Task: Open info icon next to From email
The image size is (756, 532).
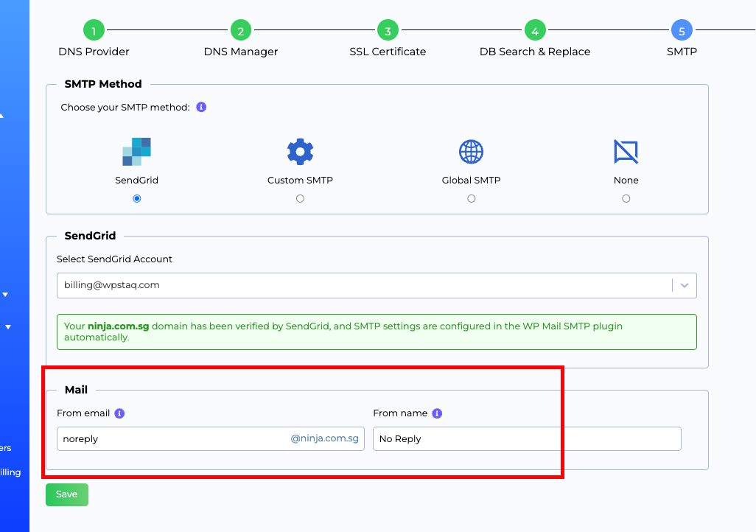Action: 119,413
